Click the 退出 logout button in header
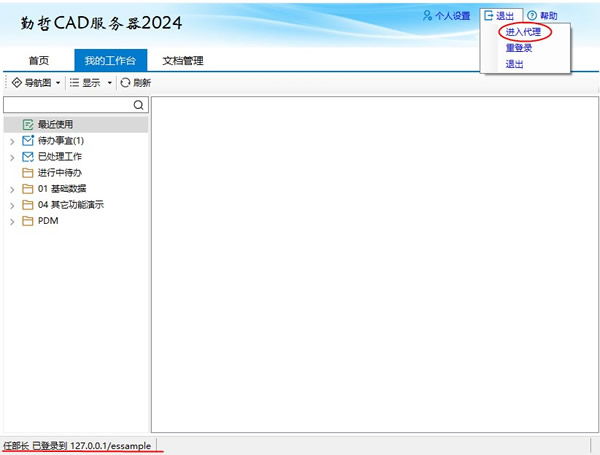Screen dimensions: 600x455 499,16
